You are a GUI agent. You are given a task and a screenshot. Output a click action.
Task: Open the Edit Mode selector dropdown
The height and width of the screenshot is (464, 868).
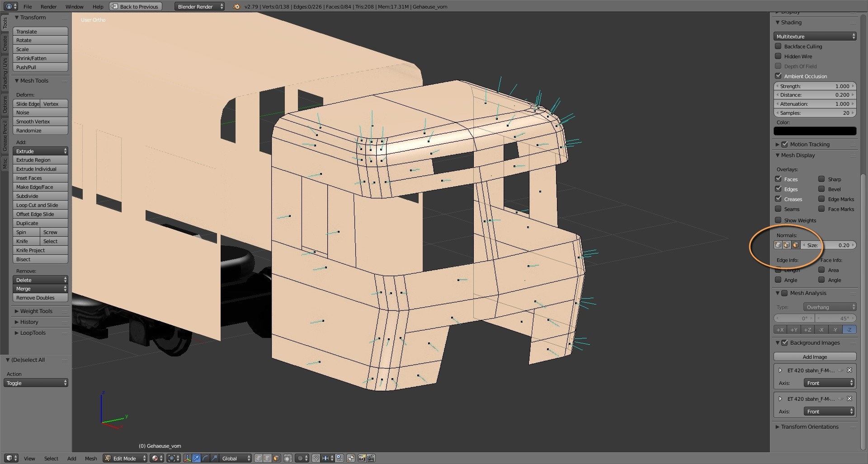[125, 458]
